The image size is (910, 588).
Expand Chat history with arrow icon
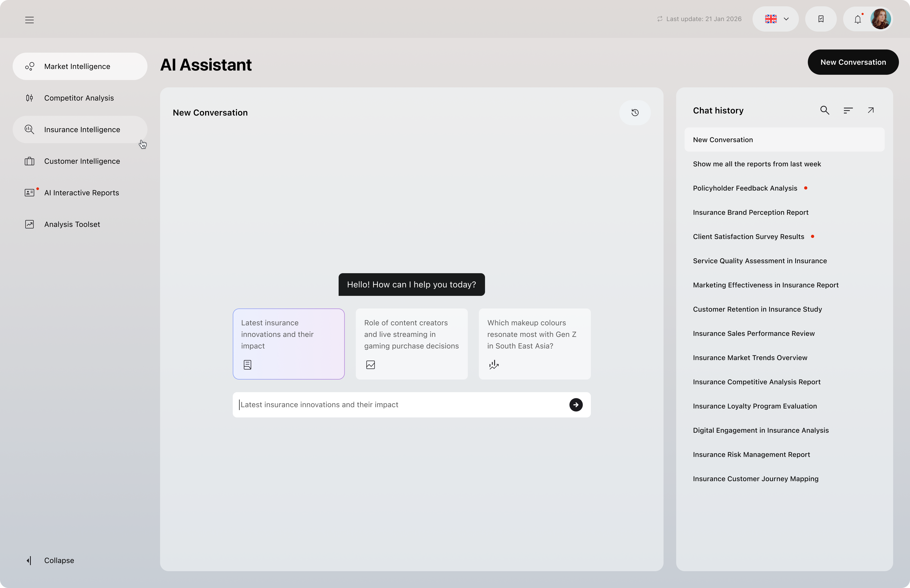(871, 110)
